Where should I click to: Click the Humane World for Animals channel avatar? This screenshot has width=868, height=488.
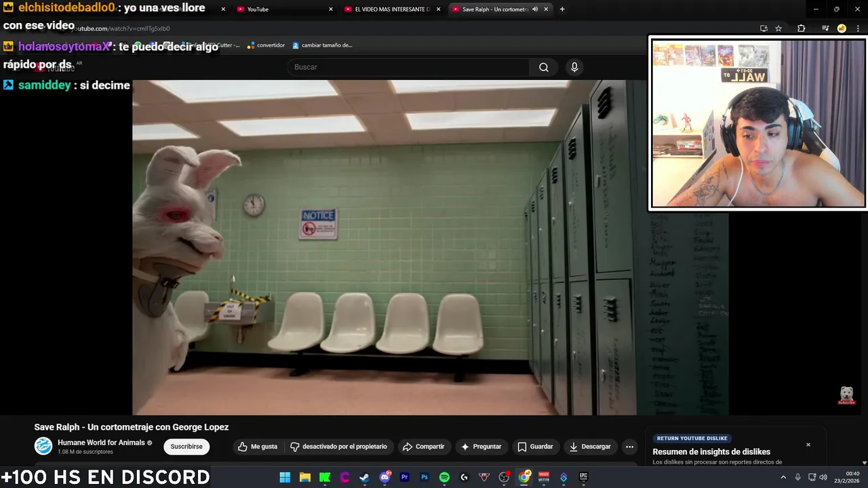(43, 446)
